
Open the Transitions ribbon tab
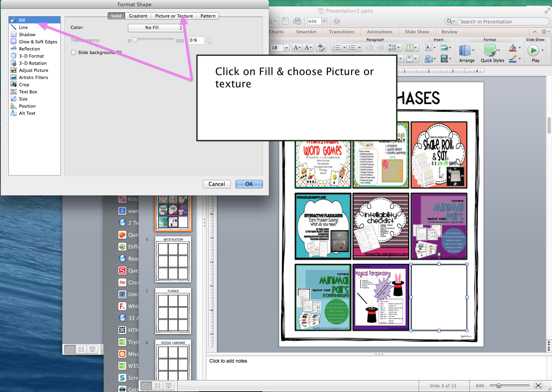[342, 32]
